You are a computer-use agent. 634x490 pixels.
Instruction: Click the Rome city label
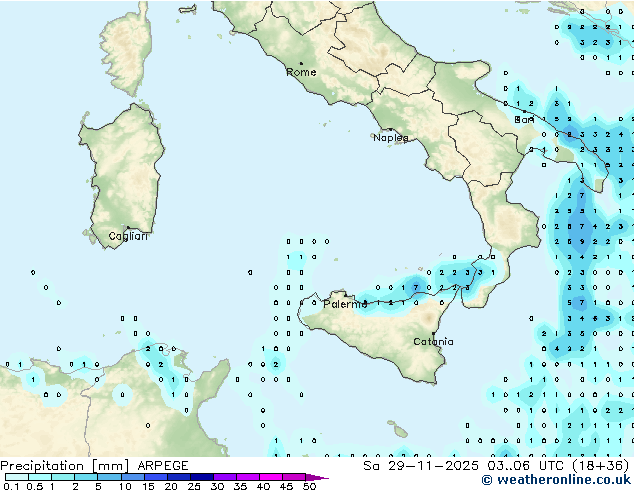(301, 72)
